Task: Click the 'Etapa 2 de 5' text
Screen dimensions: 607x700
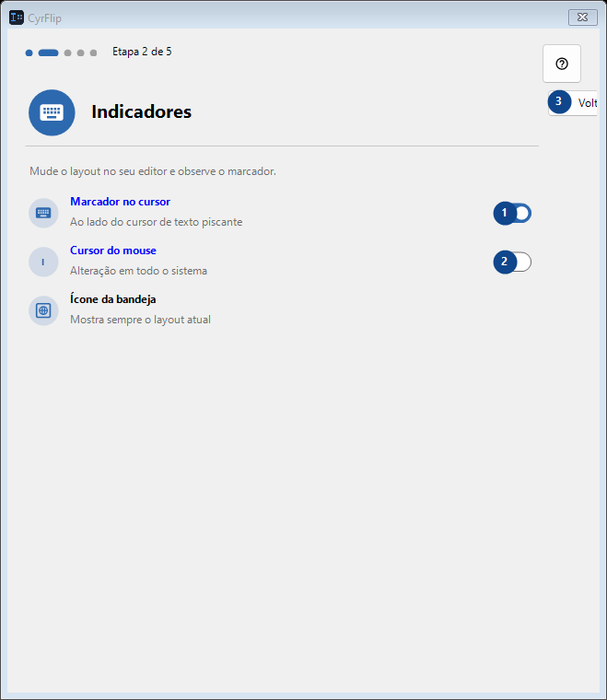Action: click(142, 52)
